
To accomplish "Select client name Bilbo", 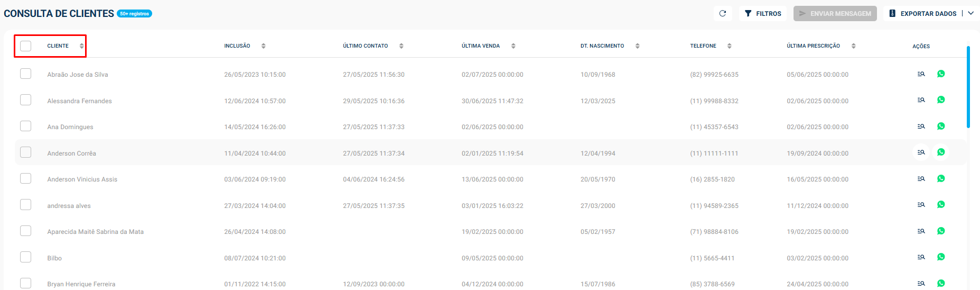I will (x=54, y=258).
